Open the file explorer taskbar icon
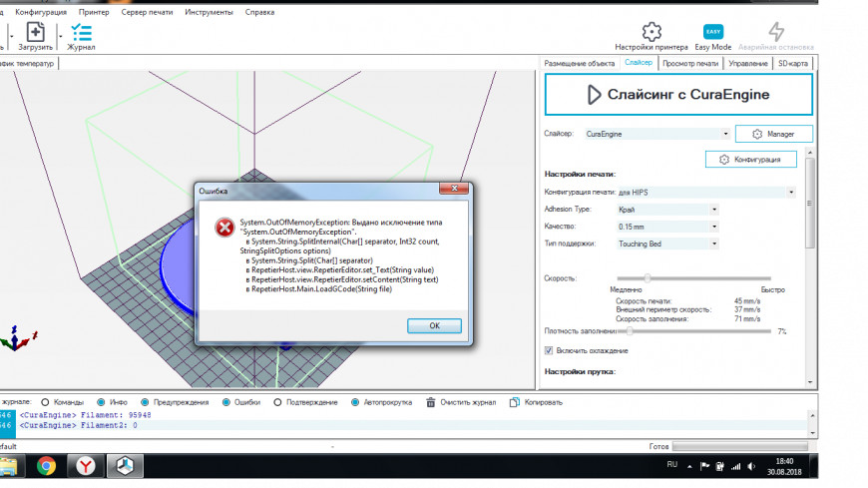The height and width of the screenshot is (488, 868). click(x=8, y=466)
